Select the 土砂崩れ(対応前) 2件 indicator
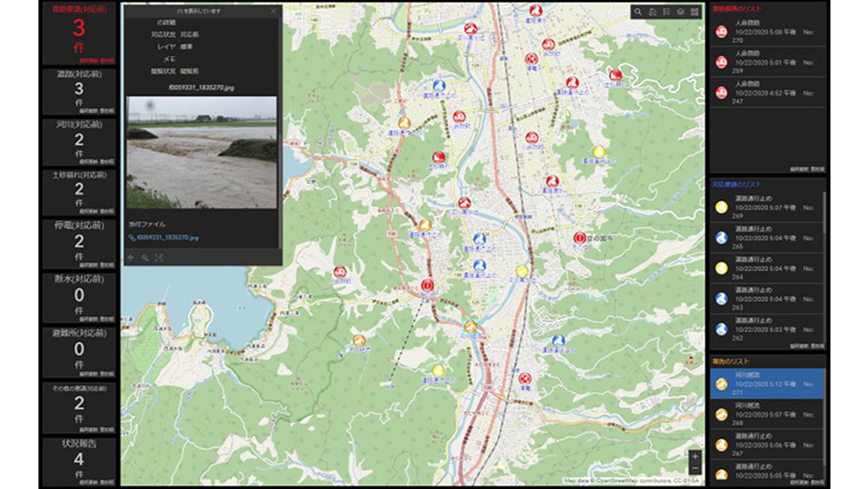The image size is (868, 489). pyautogui.click(x=79, y=192)
